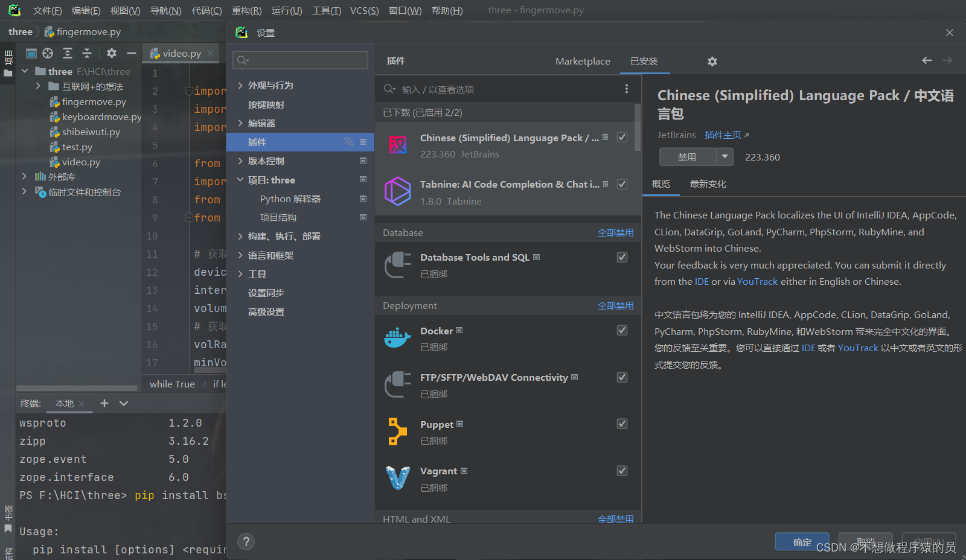966x560 pixels.
Task: Click Database Tools and SQL plug icon
Action: 398,265
